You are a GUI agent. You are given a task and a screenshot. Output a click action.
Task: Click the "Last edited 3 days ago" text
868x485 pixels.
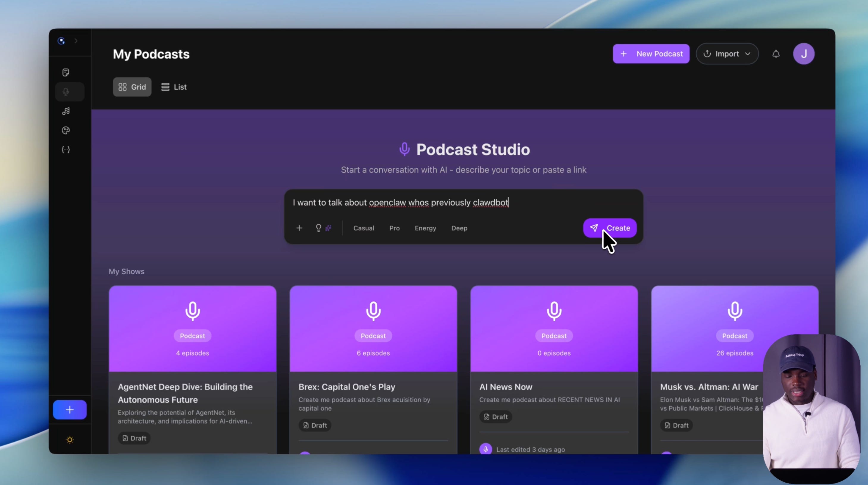coord(530,450)
